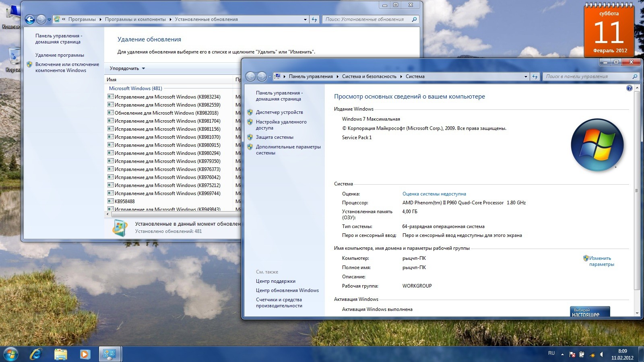Refresh the System window address bar
Viewport: 644px width, 362px height.
pyautogui.click(x=535, y=76)
